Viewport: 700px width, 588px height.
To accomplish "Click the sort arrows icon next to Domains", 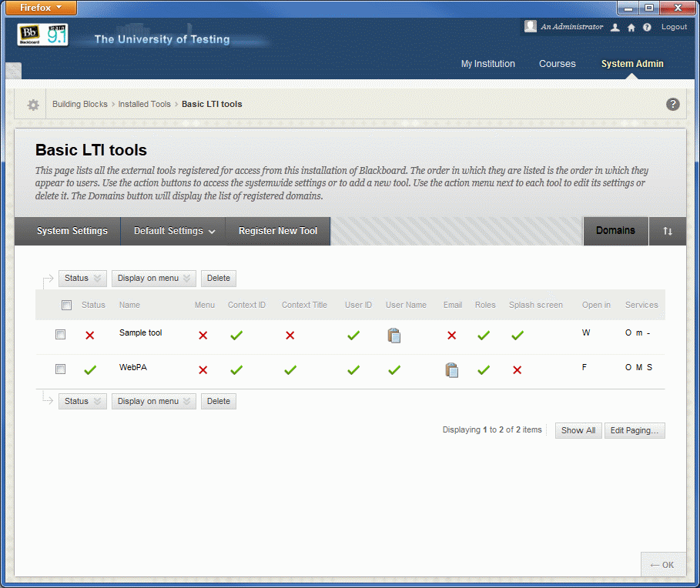I will pyautogui.click(x=668, y=231).
